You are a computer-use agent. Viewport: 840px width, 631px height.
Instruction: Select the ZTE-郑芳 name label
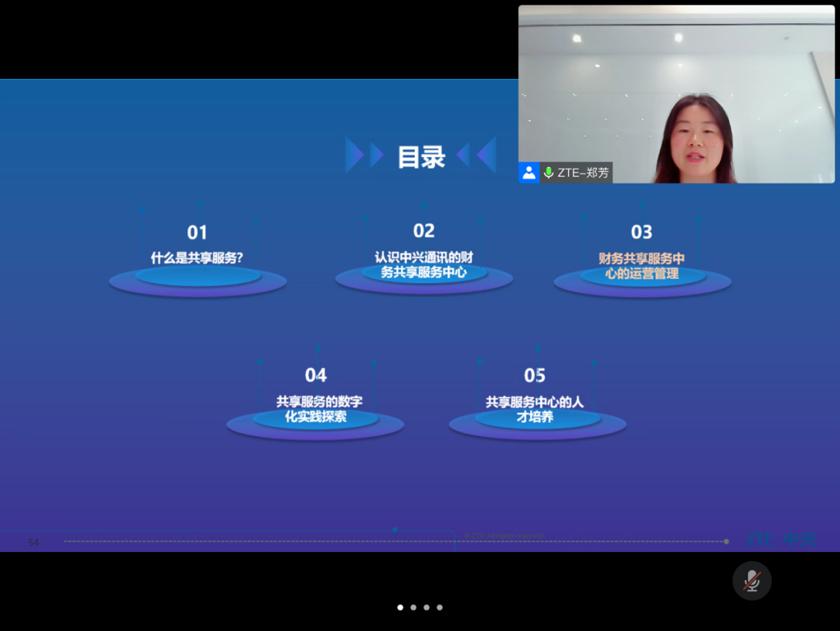tap(583, 173)
